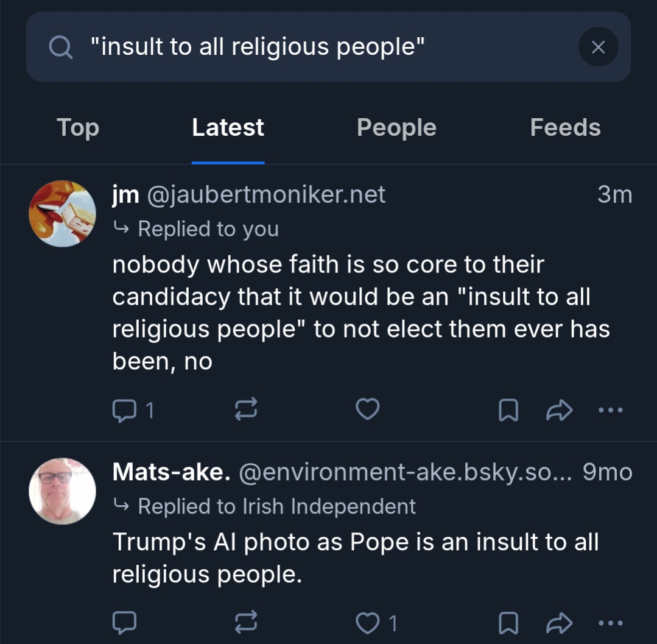The image size is (657, 644).
Task: Repost Mats-ake's Trump Pope post
Action: pos(246,623)
